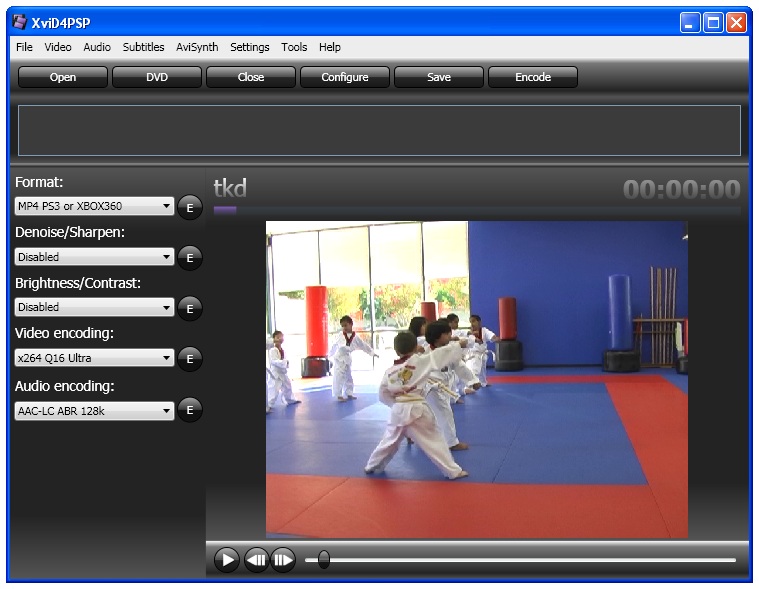The height and width of the screenshot is (589, 759).
Task: Step forward one frame
Action: pyautogui.click(x=283, y=560)
